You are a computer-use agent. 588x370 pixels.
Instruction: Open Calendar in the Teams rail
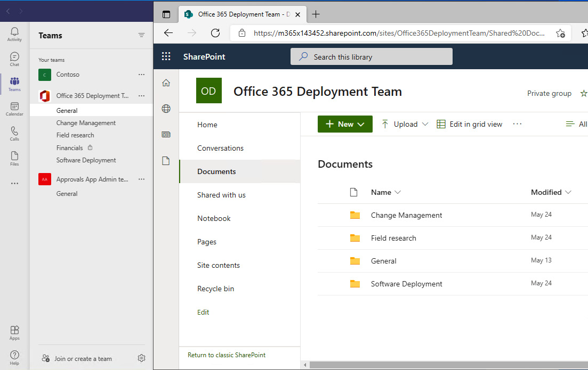pos(14,109)
